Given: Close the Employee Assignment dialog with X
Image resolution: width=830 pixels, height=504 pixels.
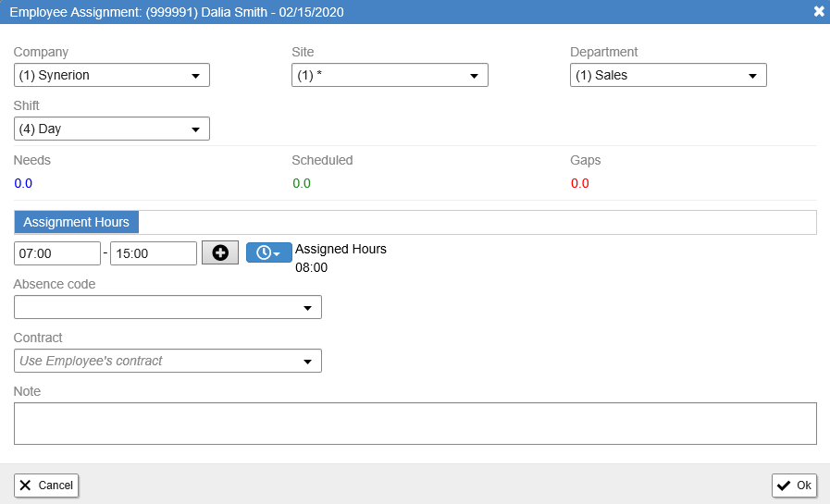Looking at the screenshot, I should 819,11.
